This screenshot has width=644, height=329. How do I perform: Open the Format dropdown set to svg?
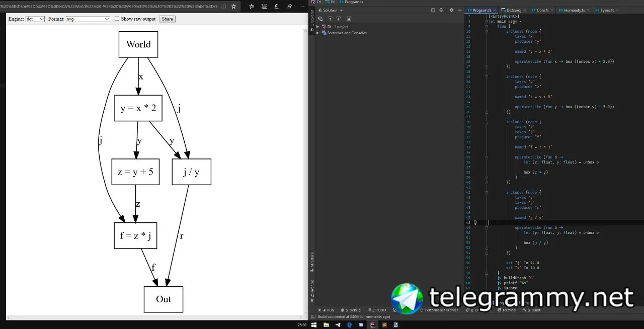point(88,19)
